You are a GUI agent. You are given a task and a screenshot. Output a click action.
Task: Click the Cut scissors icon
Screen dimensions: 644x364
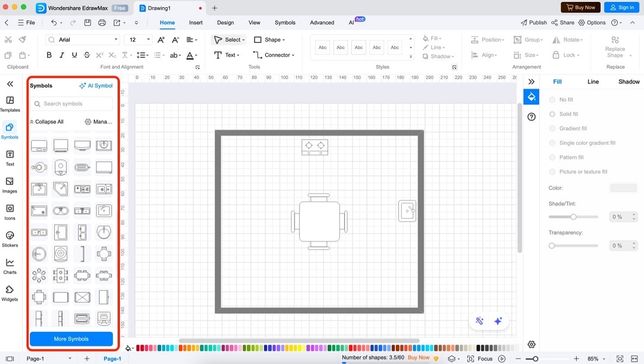pos(8,39)
